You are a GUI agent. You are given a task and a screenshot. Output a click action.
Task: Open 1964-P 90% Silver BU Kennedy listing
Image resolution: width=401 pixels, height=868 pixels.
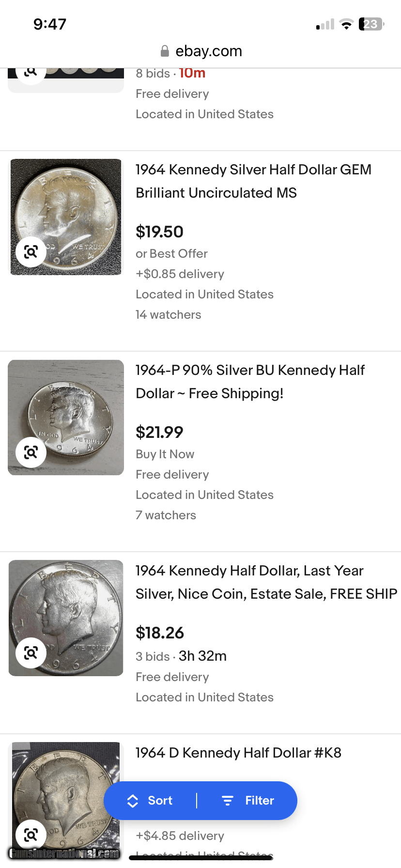pos(250,382)
